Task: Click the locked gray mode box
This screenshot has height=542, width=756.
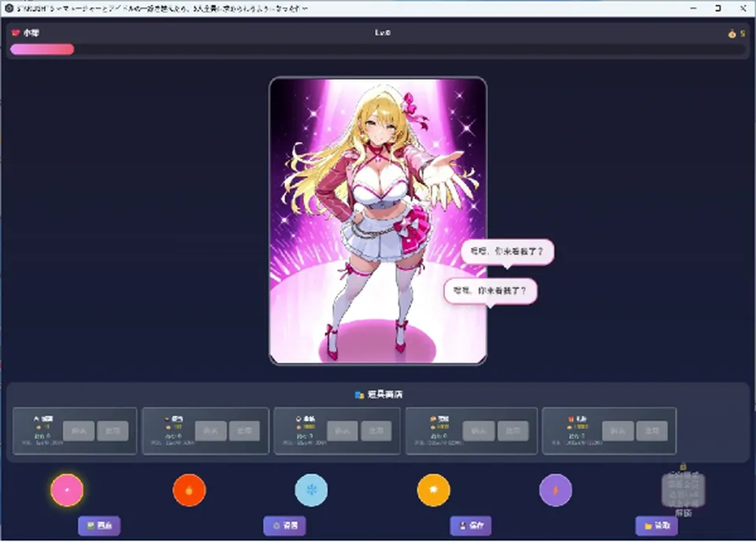Action: click(684, 490)
